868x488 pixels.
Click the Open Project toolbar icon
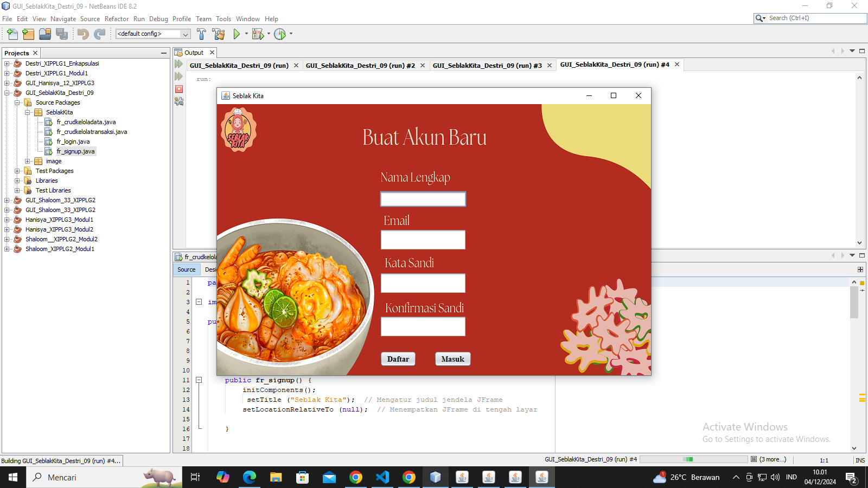[x=45, y=34]
